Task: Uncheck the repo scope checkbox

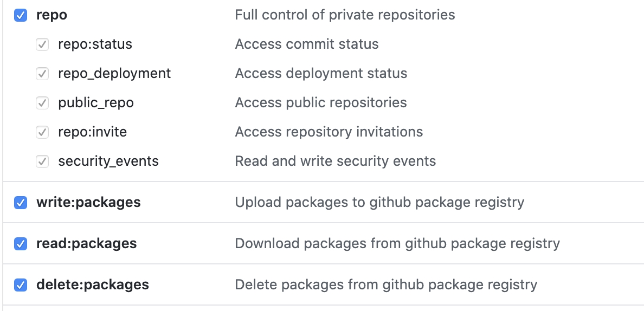Action: point(21,15)
